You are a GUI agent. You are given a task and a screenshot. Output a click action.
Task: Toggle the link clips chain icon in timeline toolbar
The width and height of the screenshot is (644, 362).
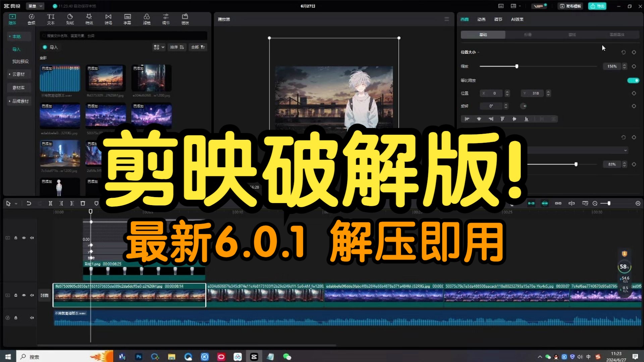(x=558, y=203)
